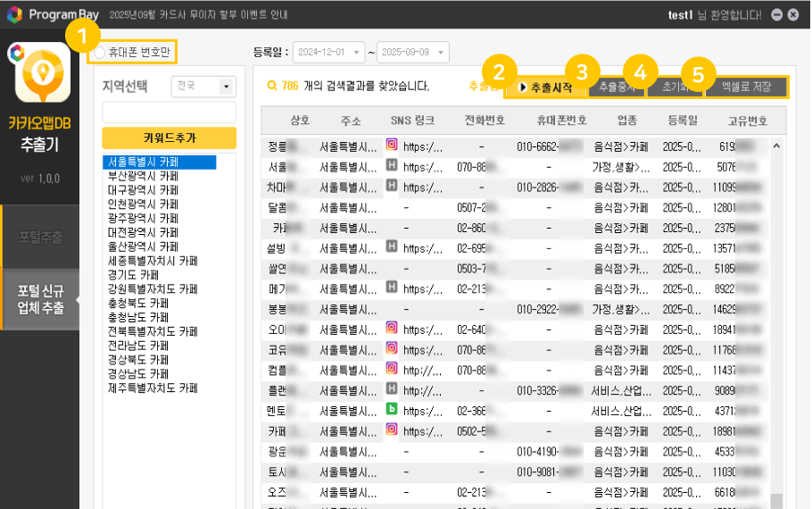Viewport: 812px width, 509px height.
Task: Click the green Naver blog icon
Action: pos(391,409)
